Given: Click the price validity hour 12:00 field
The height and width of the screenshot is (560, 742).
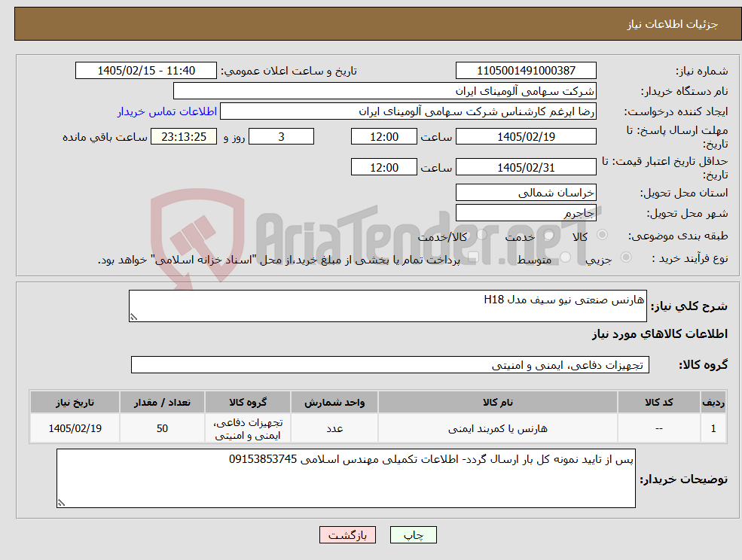Looking at the screenshot, I should [x=383, y=167].
